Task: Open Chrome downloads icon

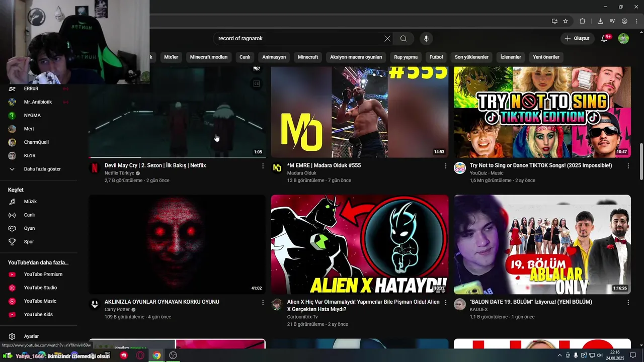Action: [x=600, y=21]
